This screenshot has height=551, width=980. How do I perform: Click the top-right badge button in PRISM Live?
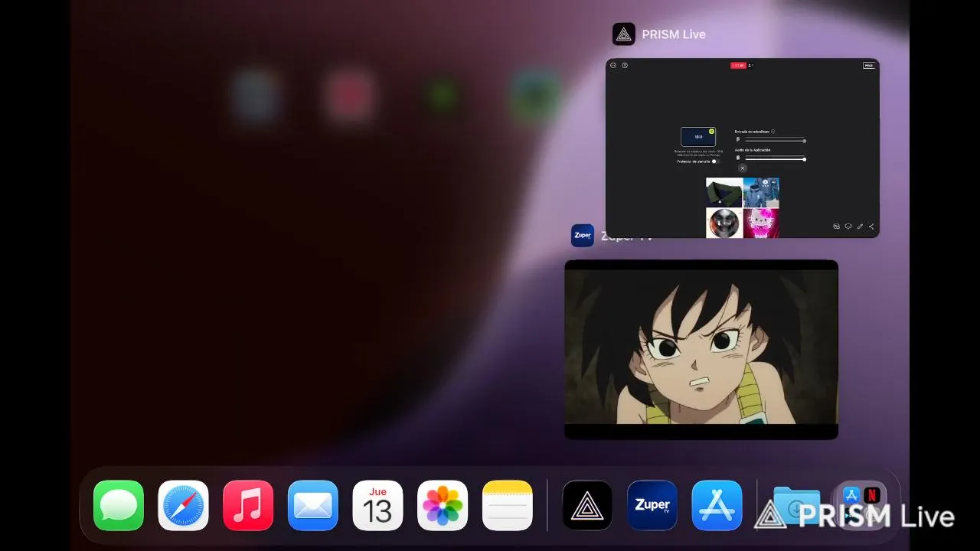[x=869, y=66]
